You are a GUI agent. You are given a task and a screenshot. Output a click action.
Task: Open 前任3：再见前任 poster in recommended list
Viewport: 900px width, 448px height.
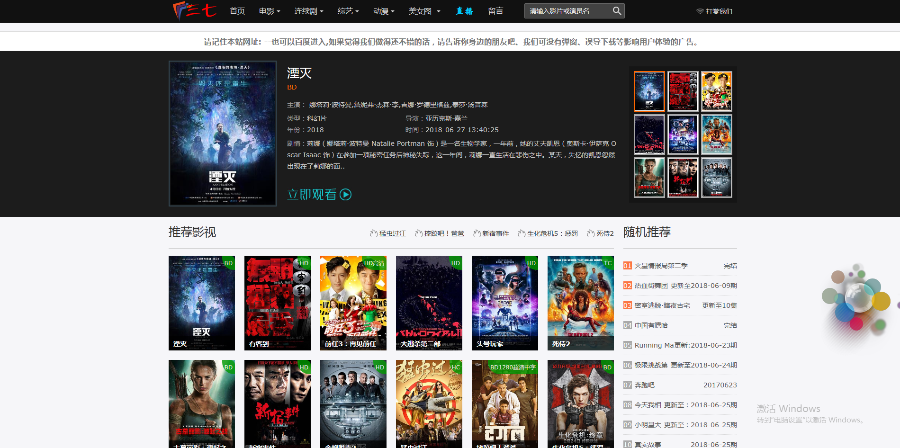tap(353, 303)
